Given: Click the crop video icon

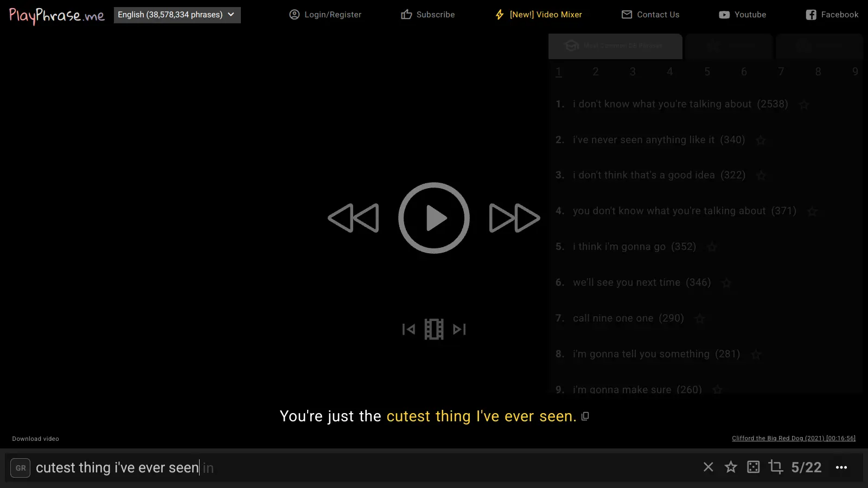Looking at the screenshot, I should tap(776, 467).
